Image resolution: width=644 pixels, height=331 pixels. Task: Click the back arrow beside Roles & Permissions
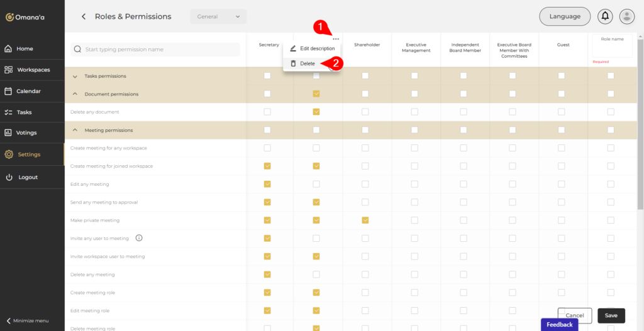point(84,16)
